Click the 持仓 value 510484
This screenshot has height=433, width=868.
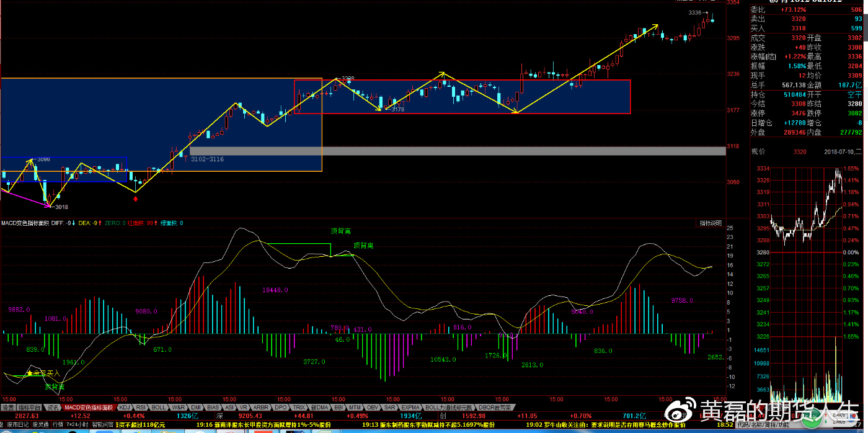point(794,94)
